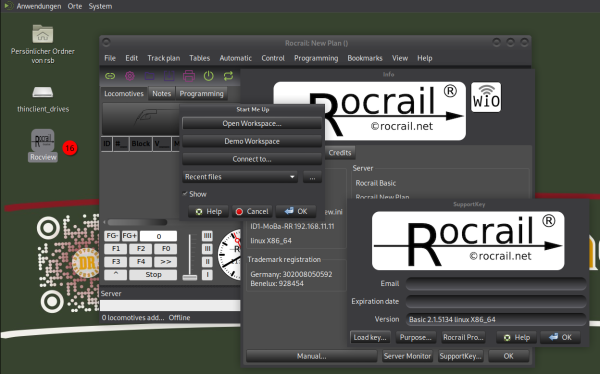600x374 pixels.
Task: Click the browse '...' button beside Recent files
Action: (312, 177)
